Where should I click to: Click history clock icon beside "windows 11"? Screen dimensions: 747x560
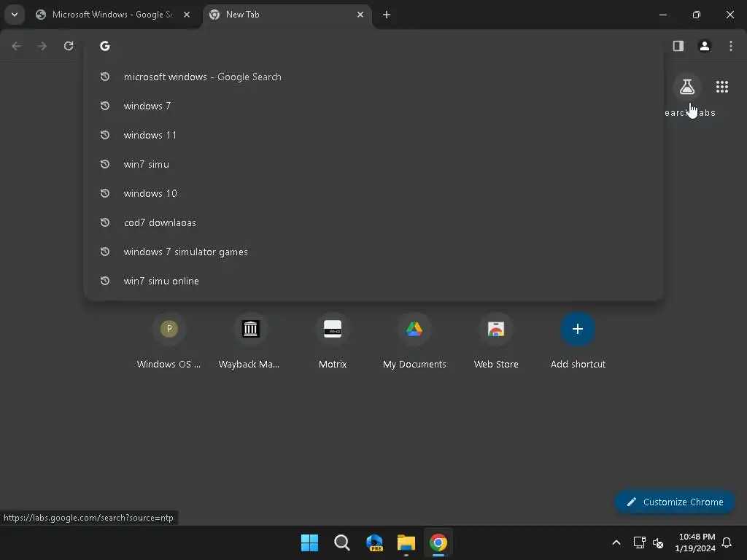(x=105, y=135)
